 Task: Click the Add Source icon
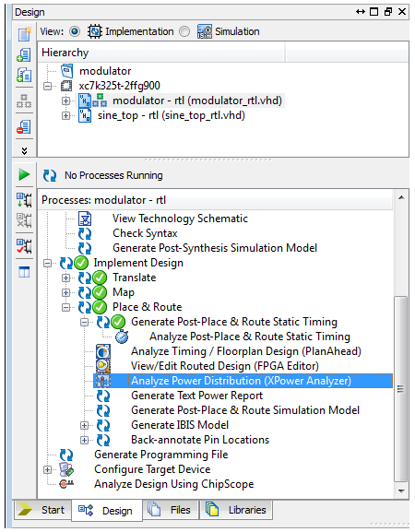(x=24, y=54)
